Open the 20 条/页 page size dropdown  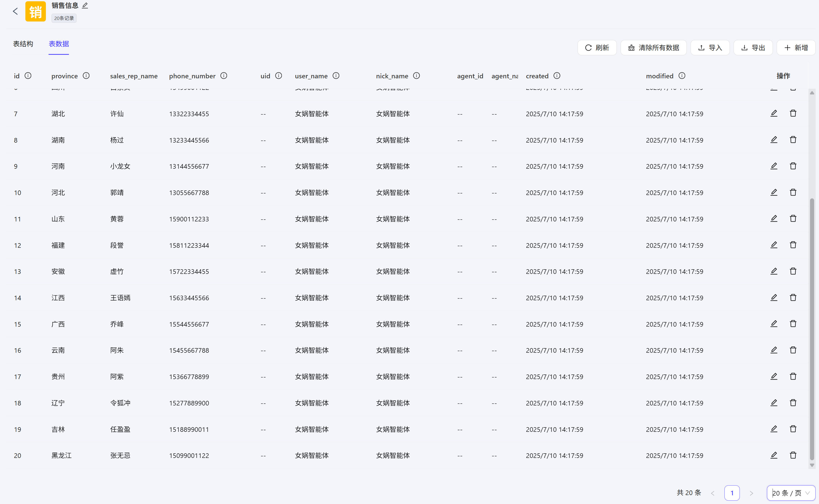coord(791,493)
